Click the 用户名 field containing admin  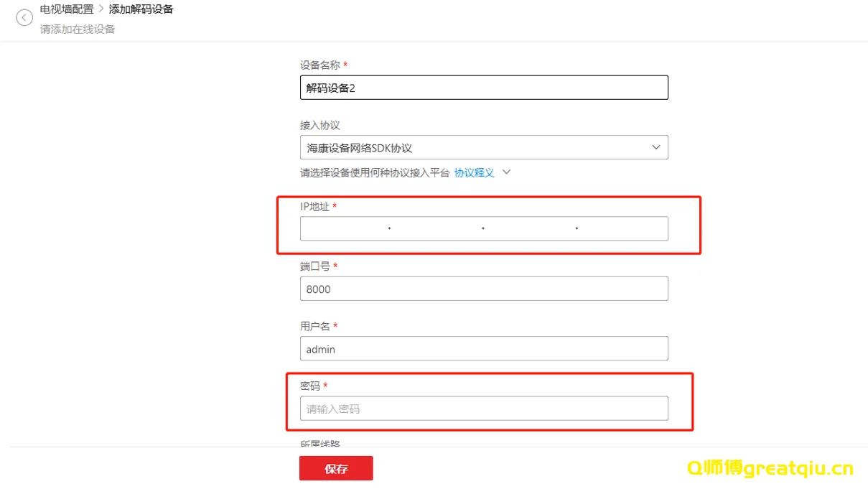[483, 349]
